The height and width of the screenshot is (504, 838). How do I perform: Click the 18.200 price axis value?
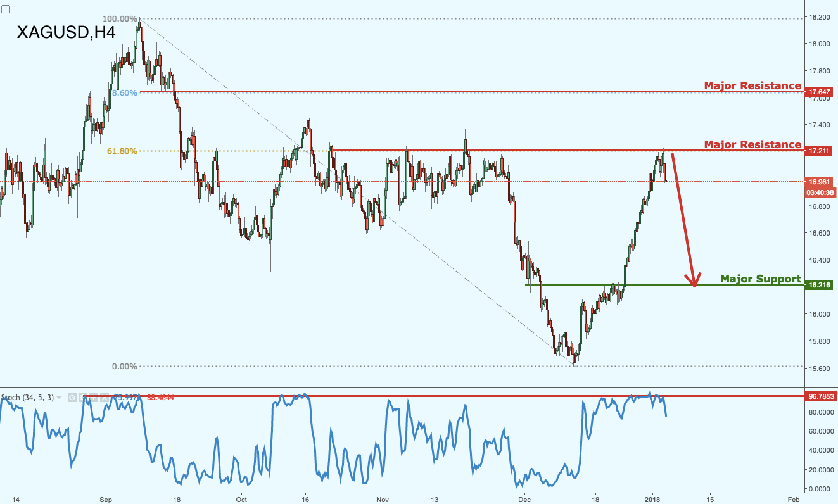pos(820,17)
